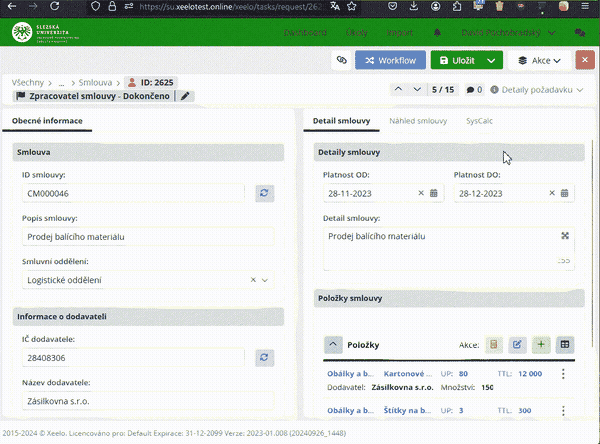Click the Popis smlouvy input field
Screen dimensions: 600x444
coord(146,237)
